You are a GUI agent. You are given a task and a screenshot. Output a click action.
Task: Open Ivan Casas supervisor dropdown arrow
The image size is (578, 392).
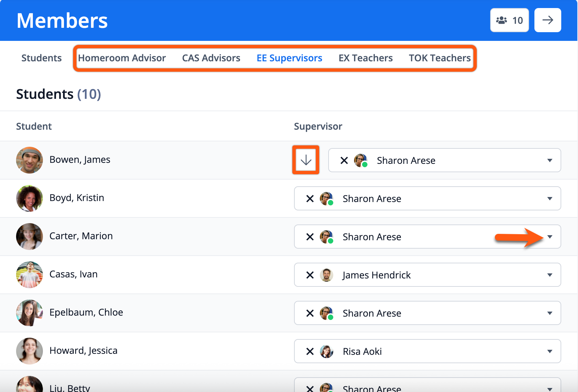pyautogui.click(x=550, y=275)
